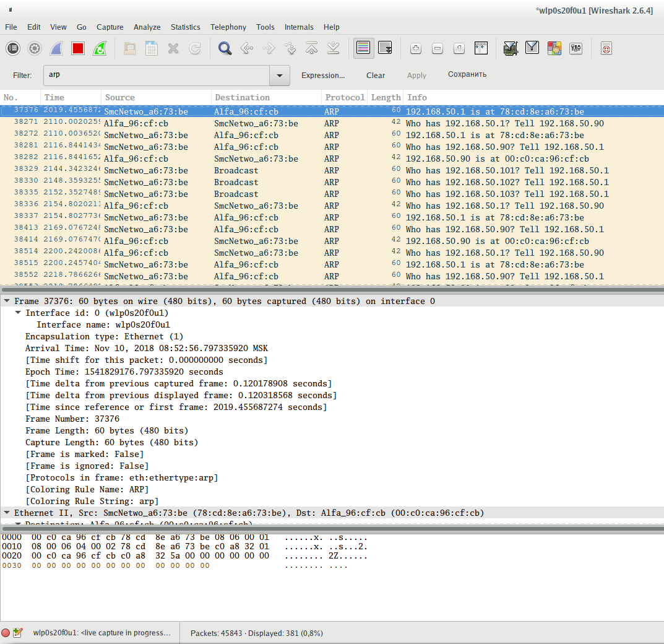This screenshot has height=644, width=664.
Task: Open the View menu
Action: [x=58, y=27]
